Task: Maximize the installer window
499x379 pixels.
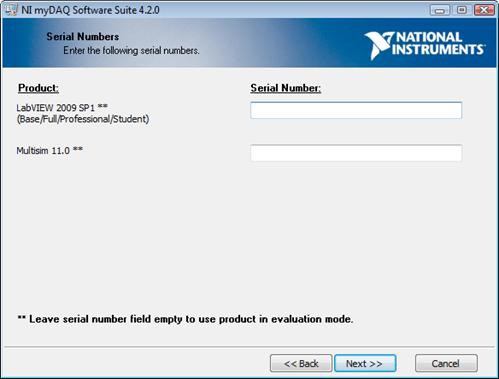Action: pyautogui.click(x=462, y=10)
